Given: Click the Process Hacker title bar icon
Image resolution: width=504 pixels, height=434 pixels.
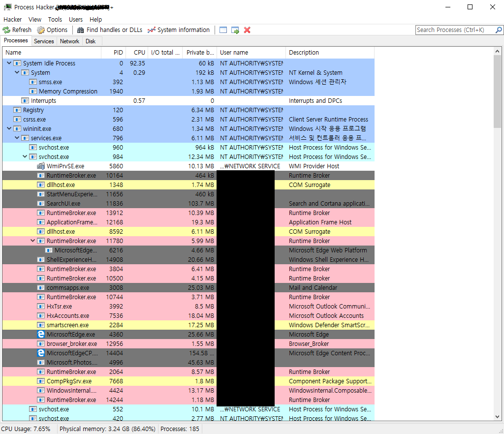Looking at the screenshot, I should click(x=8, y=7).
